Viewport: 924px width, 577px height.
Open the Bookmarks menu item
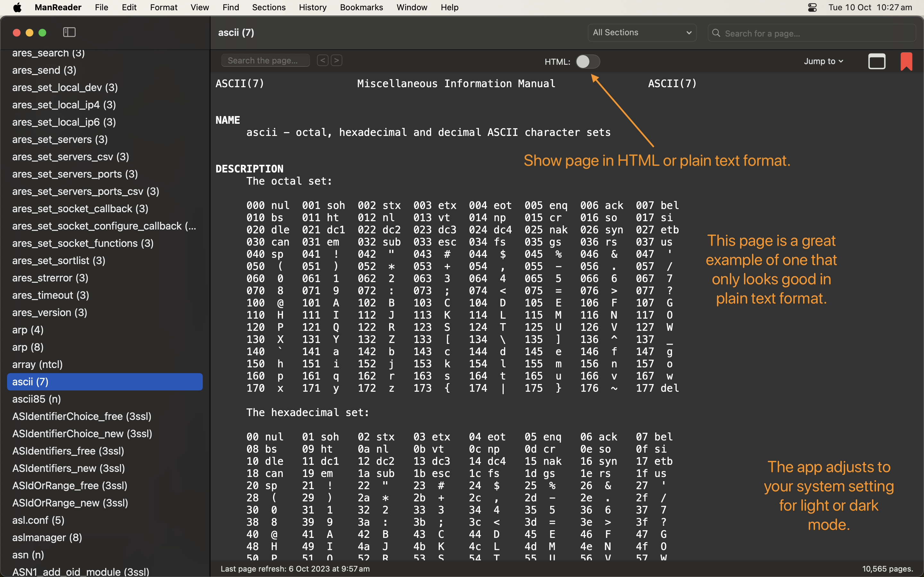(x=361, y=7)
